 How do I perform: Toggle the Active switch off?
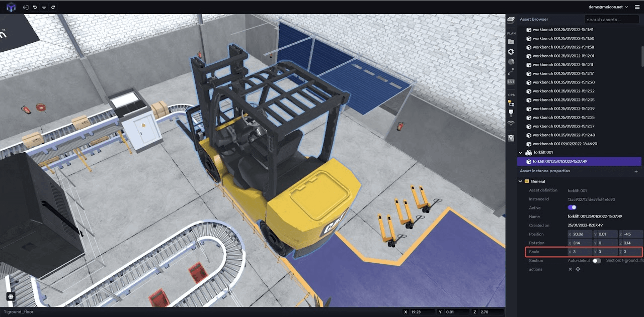(x=572, y=207)
